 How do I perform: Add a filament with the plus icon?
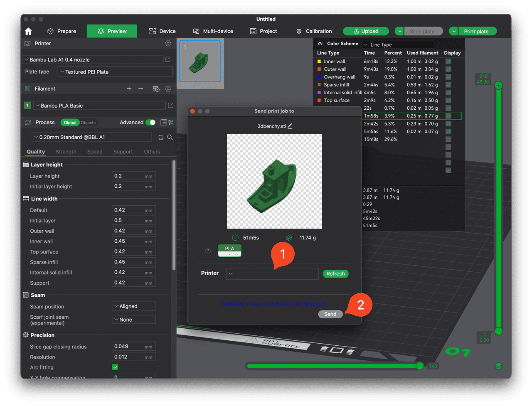[x=129, y=89]
